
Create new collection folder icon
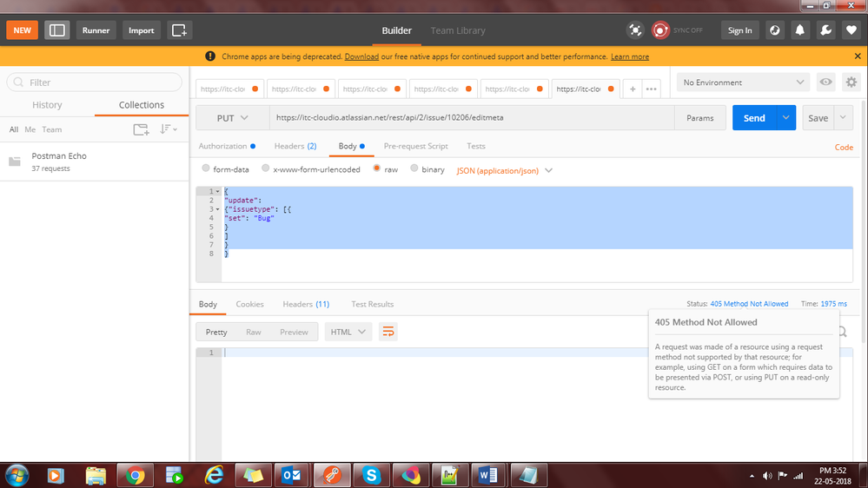pos(141,129)
